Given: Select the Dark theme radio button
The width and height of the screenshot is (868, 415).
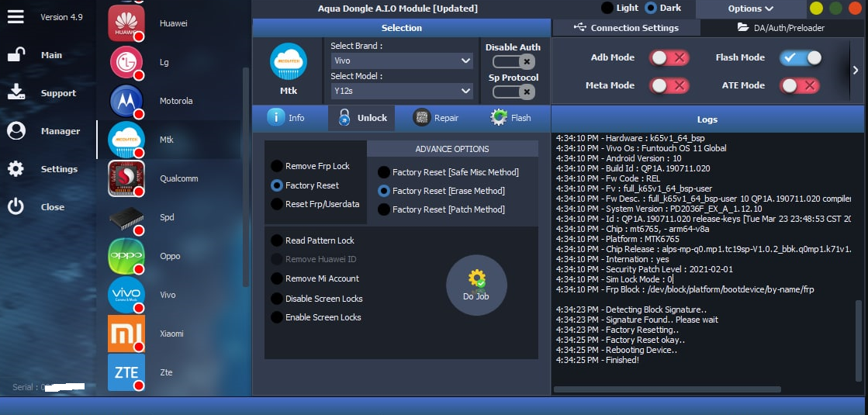Looking at the screenshot, I should (651, 8).
